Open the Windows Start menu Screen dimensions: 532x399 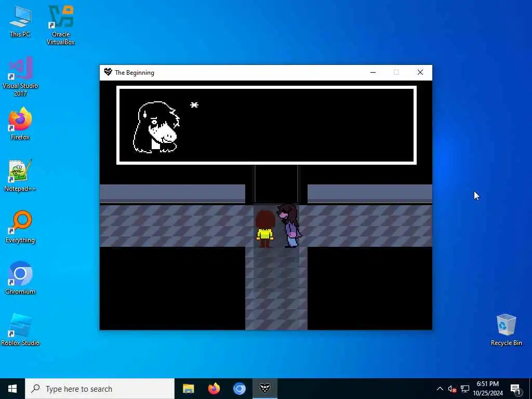[12, 389]
